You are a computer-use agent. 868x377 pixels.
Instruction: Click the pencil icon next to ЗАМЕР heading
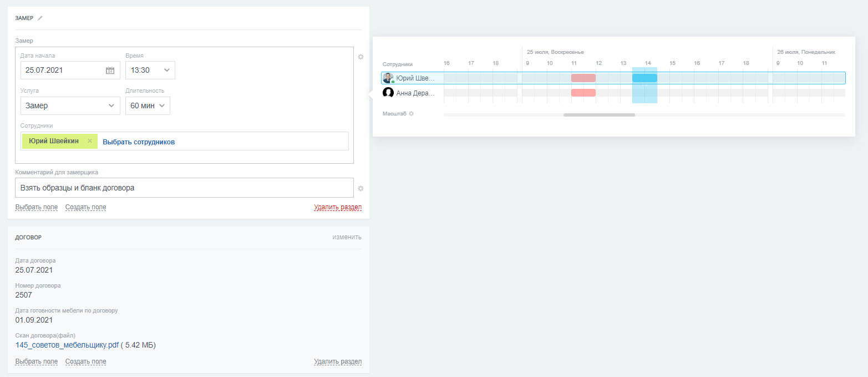tap(40, 18)
